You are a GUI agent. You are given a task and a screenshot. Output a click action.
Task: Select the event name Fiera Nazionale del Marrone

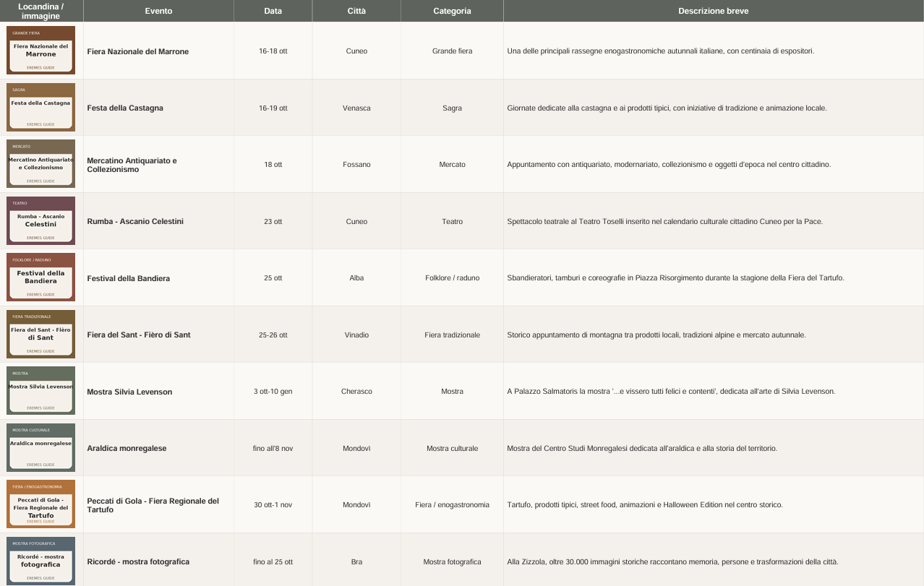[x=138, y=52]
